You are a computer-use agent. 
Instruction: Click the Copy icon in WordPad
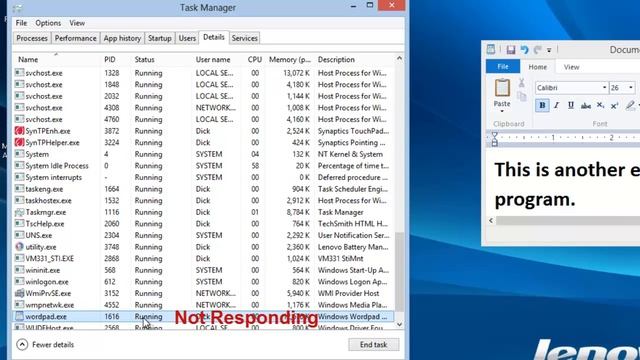click(x=521, y=96)
